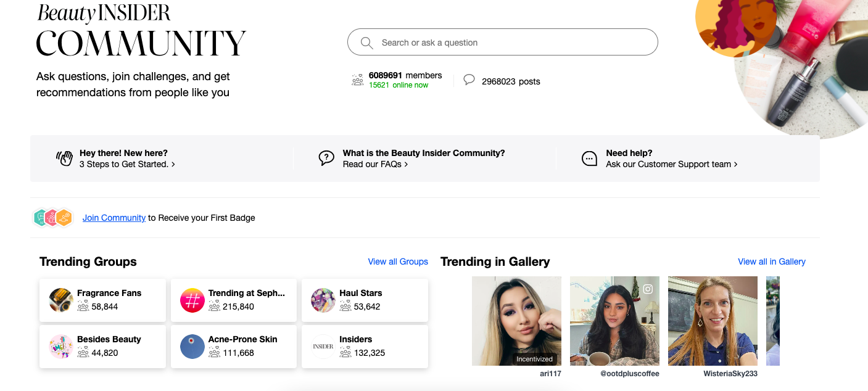The height and width of the screenshot is (391, 868).
Task: Open the Besides Beauty group title
Action: (x=109, y=339)
